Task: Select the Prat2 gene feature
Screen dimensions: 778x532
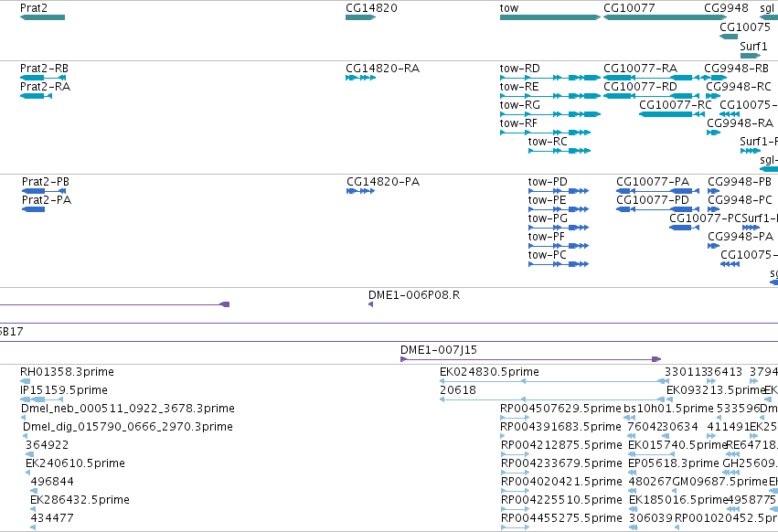Action: [42, 17]
